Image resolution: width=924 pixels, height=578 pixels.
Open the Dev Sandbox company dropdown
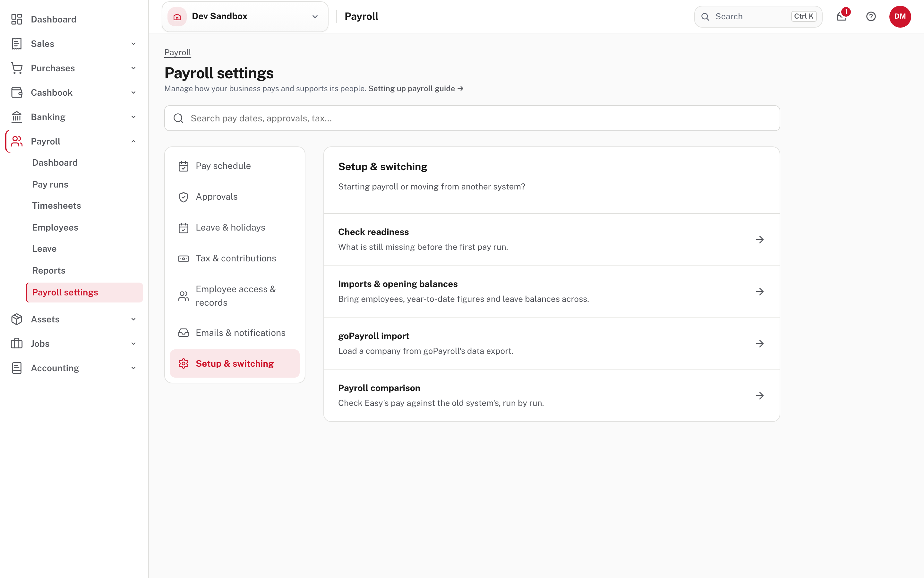245,16
